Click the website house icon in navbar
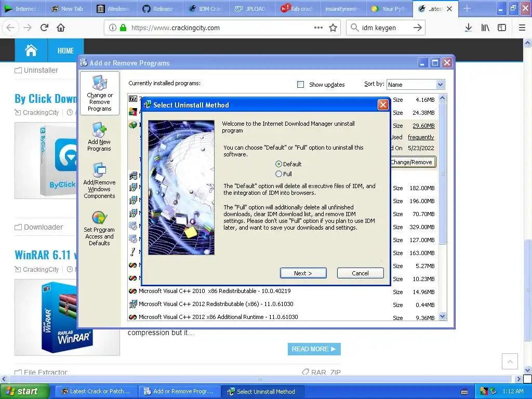The image size is (532, 399). [x=31, y=50]
